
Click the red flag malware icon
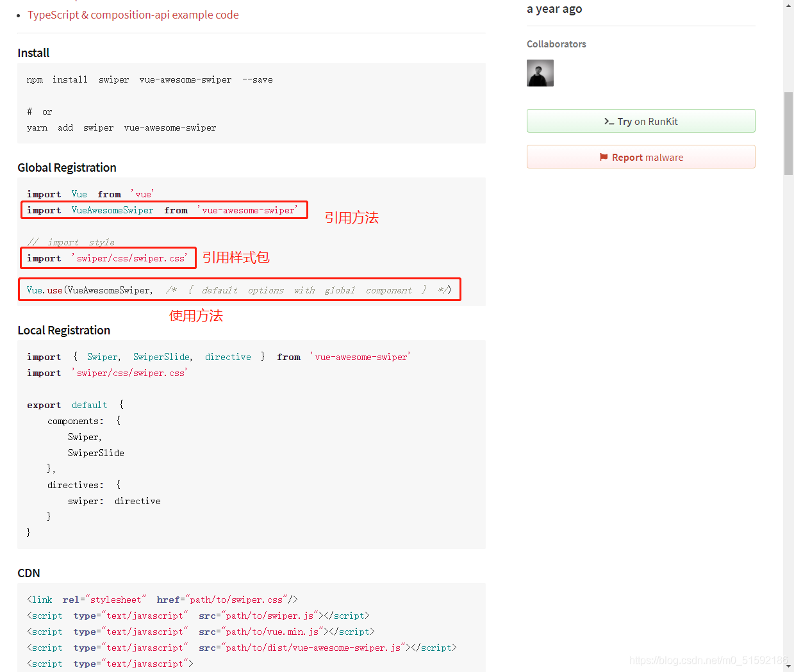click(x=604, y=157)
